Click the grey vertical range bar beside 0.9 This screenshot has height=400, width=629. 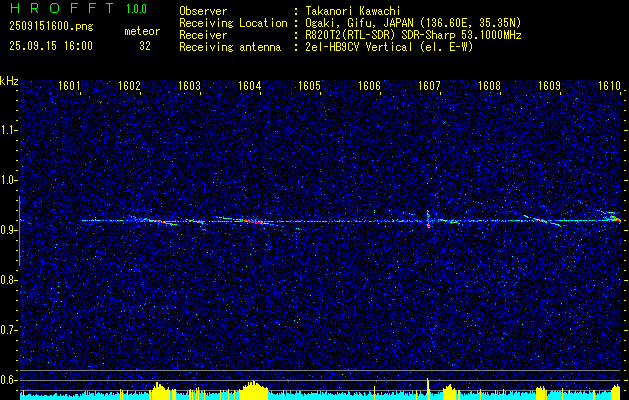point(19,231)
